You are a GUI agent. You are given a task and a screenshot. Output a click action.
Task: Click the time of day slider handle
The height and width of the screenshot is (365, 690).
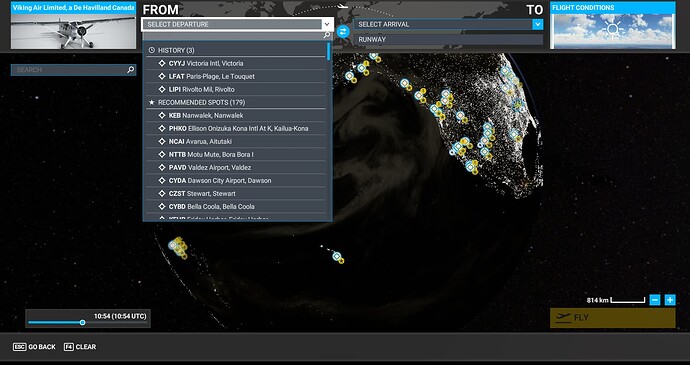[82, 323]
